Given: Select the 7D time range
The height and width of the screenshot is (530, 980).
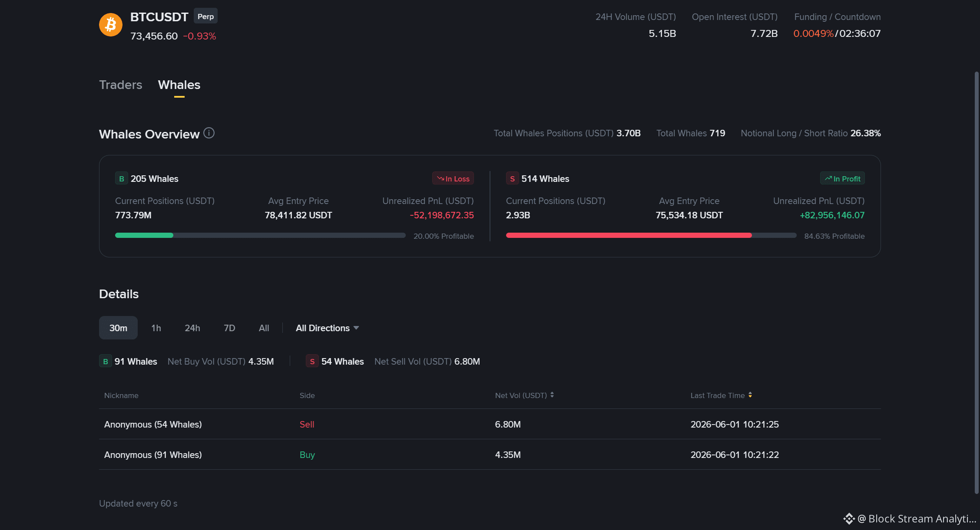Looking at the screenshot, I should pyautogui.click(x=229, y=328).
